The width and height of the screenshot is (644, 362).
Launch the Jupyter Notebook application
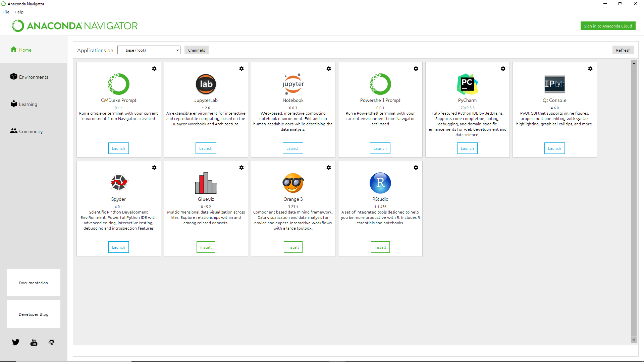click(292, 148)
